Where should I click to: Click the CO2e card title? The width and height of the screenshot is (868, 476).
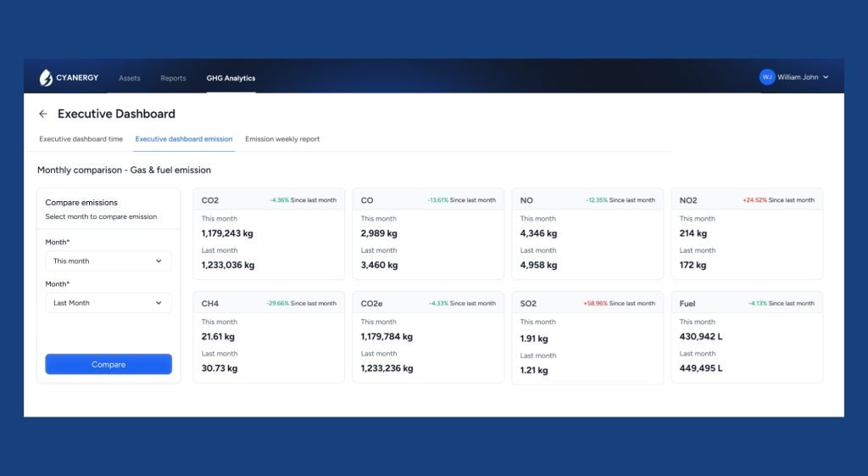click(371, 303)
